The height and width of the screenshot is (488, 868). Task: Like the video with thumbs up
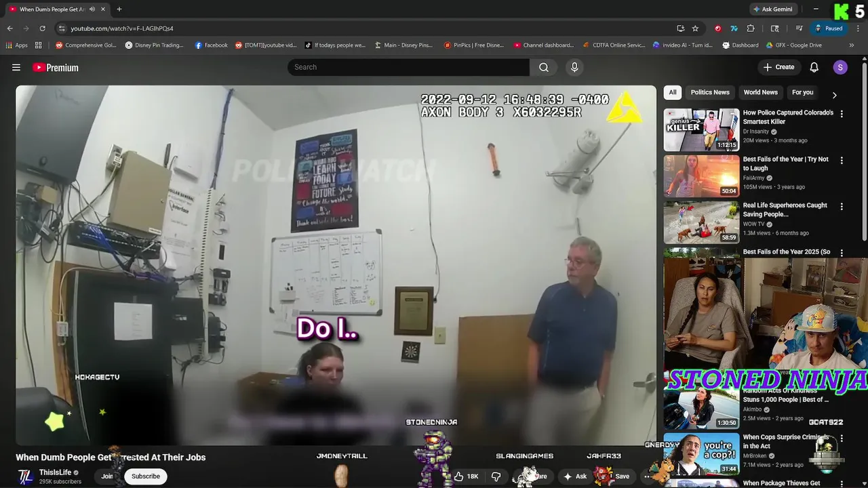tap(466, 476)
